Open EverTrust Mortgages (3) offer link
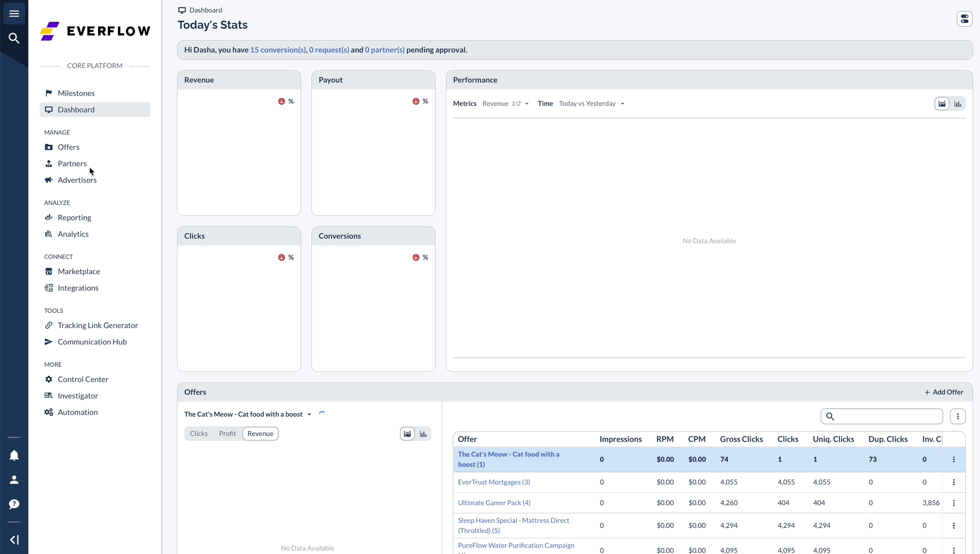Viewport: 980px width, 554px height. tap(494, 482)
